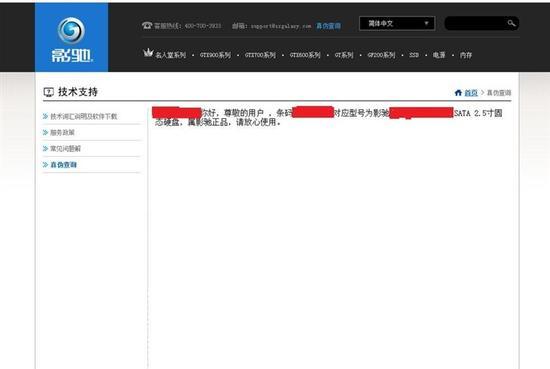Open 常见问题解 in the sidebar
This screenshot has width=550, height=369.
point(65,149)
